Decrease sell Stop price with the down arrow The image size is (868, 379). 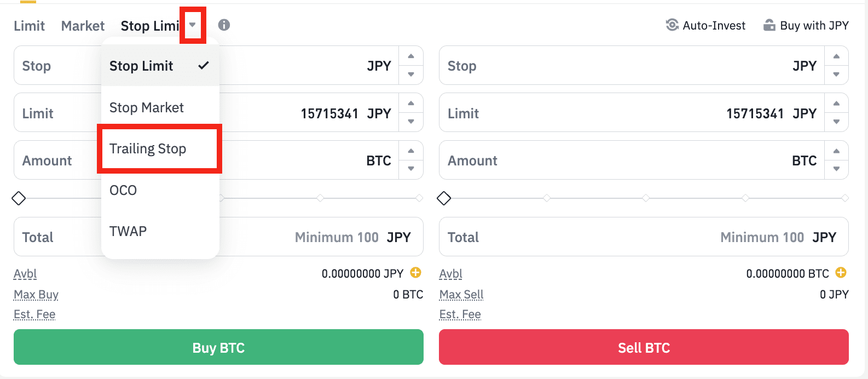click(836, 74)
